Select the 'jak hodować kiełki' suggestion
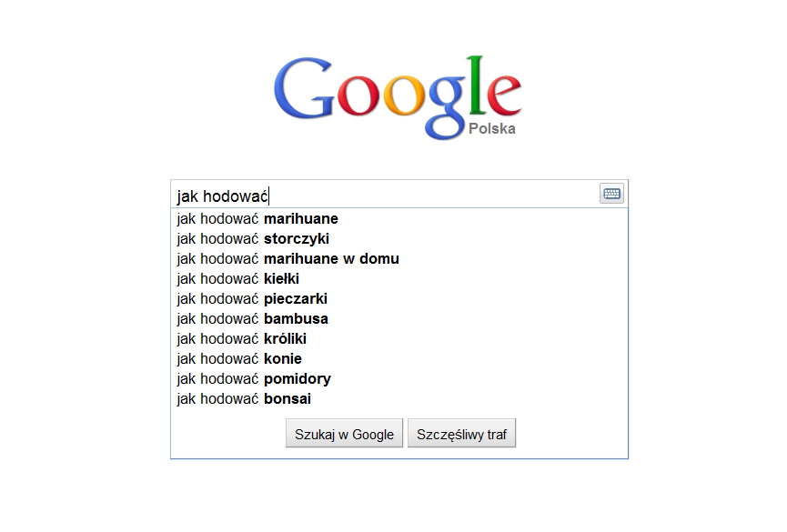Viewport: 787px width, 532px height. coord(399,279)
